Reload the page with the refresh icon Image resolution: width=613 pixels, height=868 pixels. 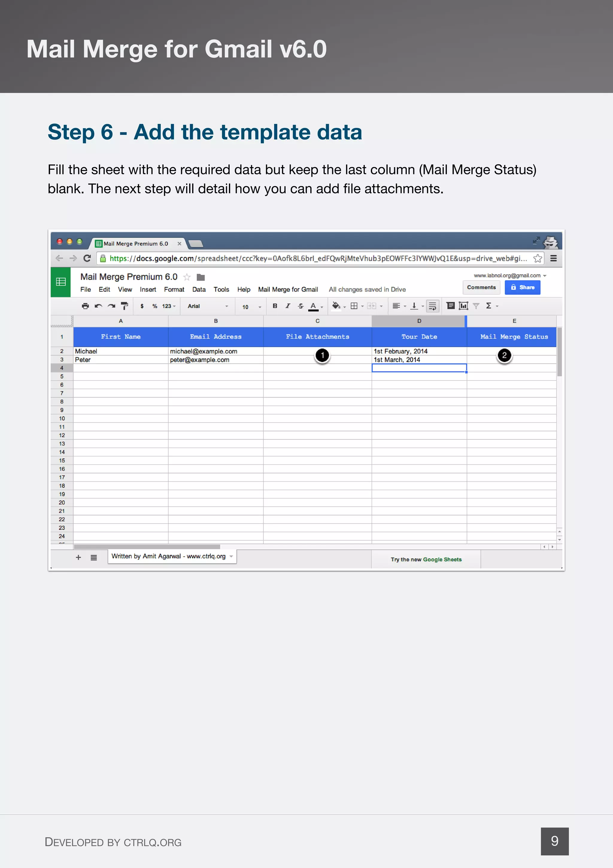tap(87, 258)
